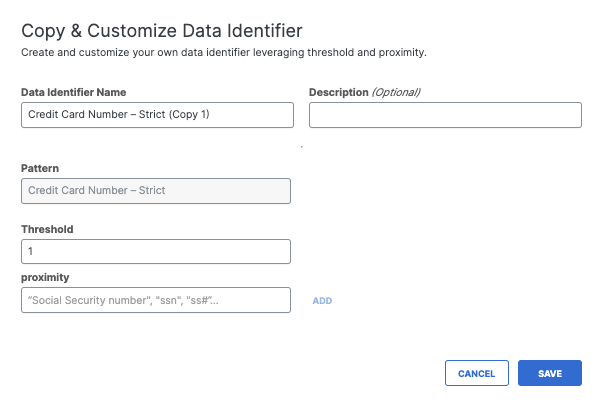Click 'Credit Card Number – Strict' pattern text
Image resolution: width=603 pixels, height=407 pixels.
coord(96,191)
